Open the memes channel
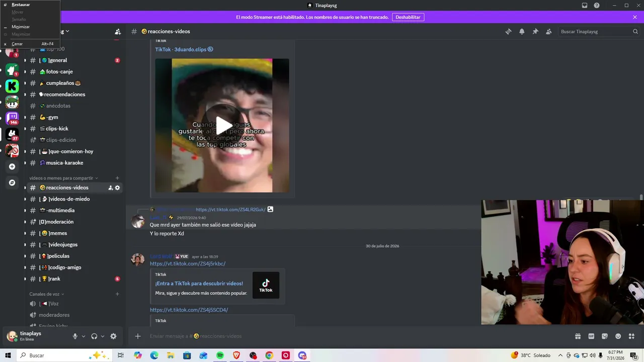 (73, 233)
